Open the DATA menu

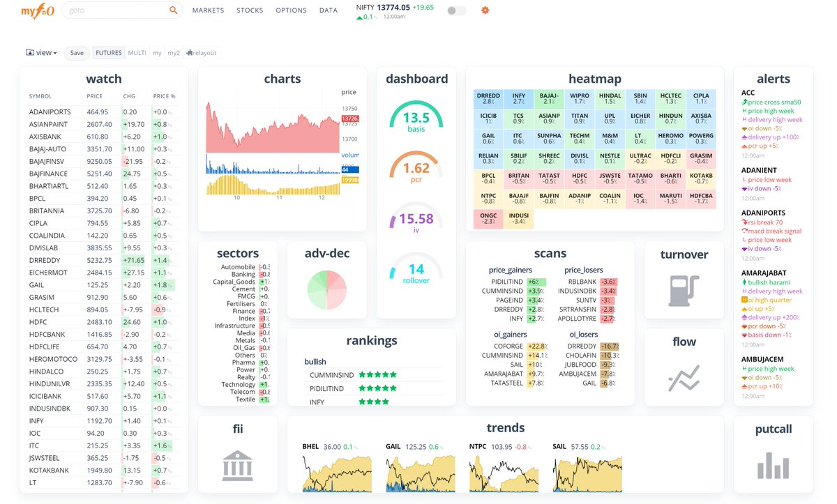(x=329, y=10)
